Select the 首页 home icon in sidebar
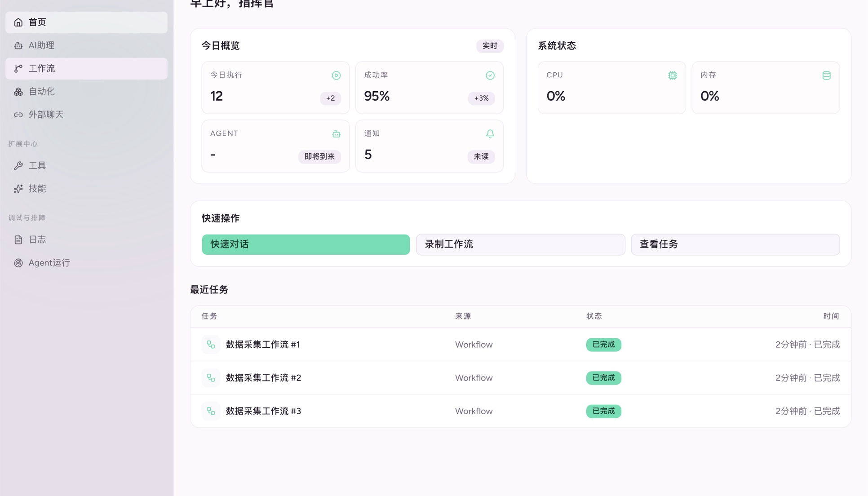This screenshot has width=868, height=496. 18,22
